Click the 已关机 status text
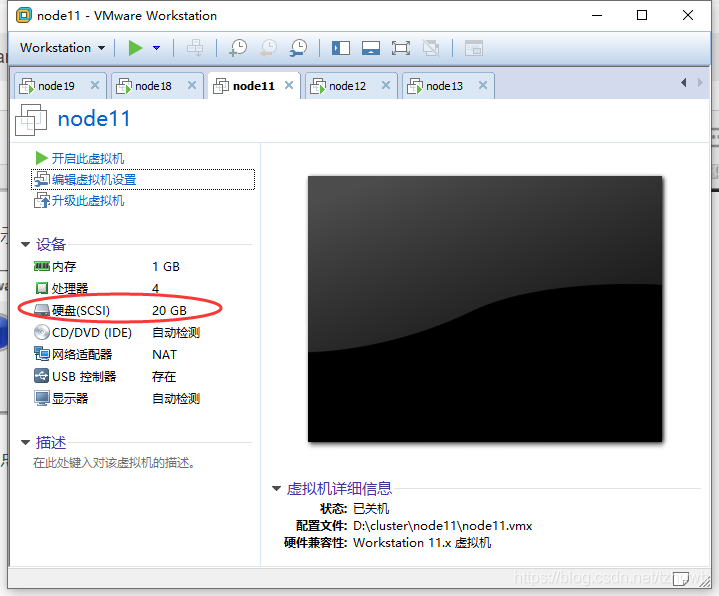 coord(371,508)
